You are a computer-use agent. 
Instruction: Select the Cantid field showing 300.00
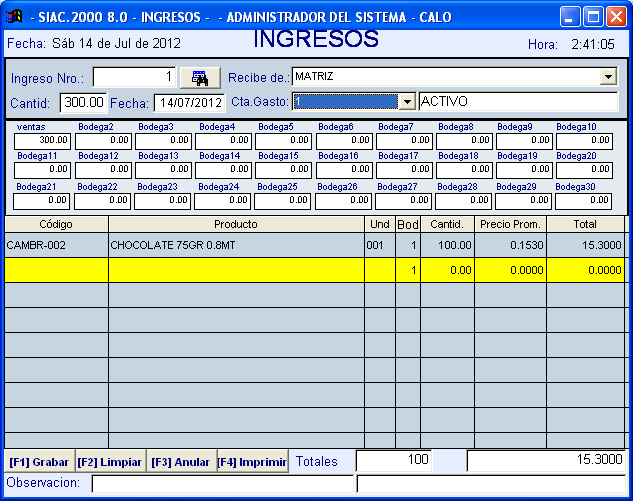83,102
